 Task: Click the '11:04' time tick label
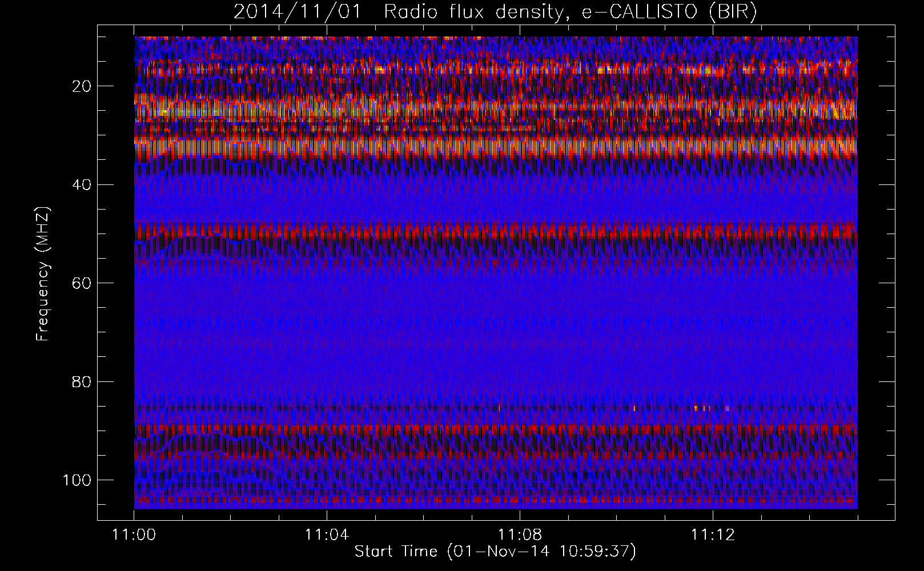click(327, 535)
